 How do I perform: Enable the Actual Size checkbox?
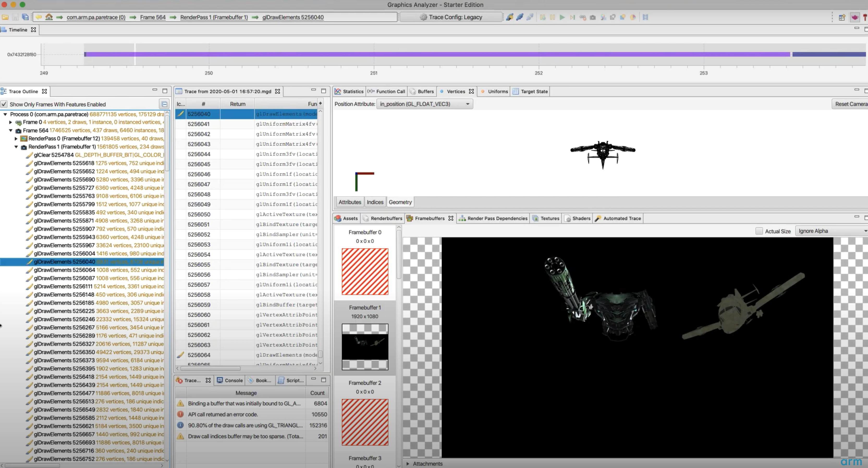(759, 231)
